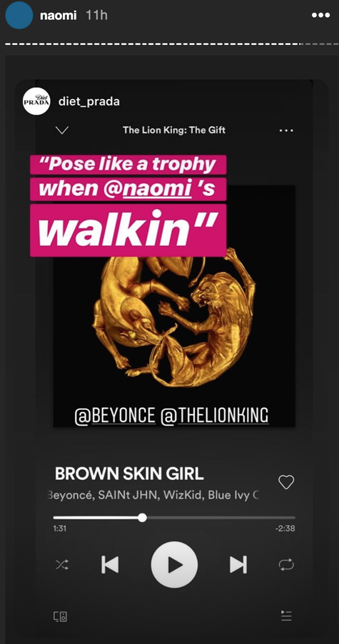Toggle shuffle playback
The image size is (339, 644).
61,564
